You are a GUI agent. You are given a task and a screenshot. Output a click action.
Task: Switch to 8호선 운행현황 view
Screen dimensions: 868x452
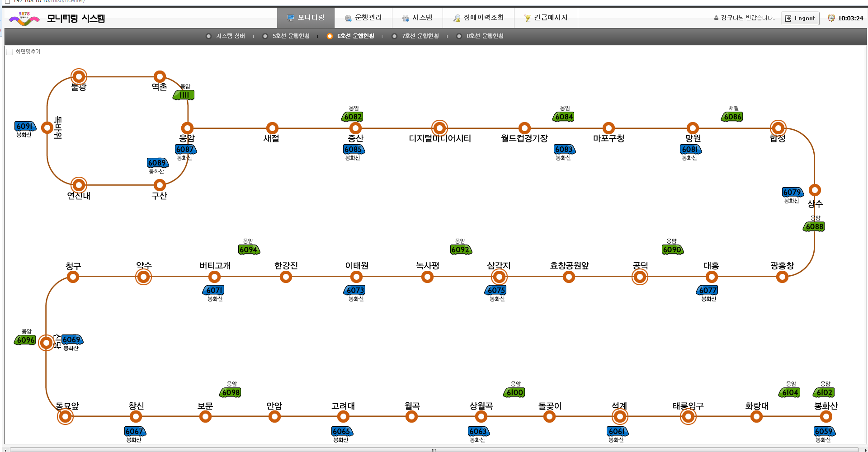coord(459,36)
